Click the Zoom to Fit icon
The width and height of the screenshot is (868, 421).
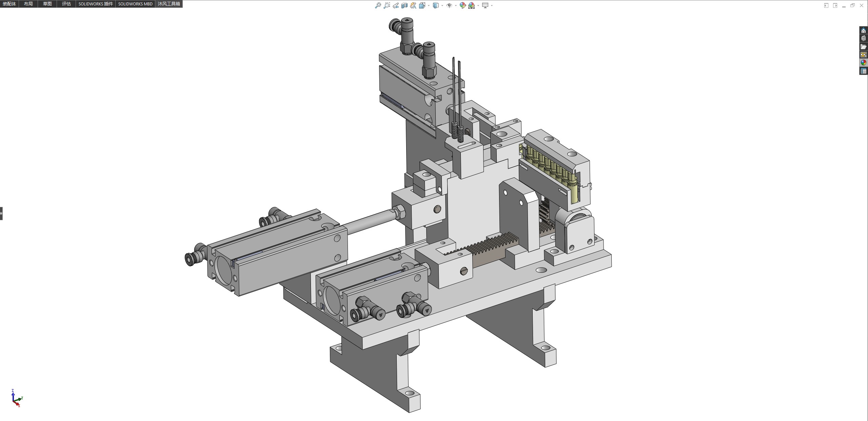(x=378, y=5)
